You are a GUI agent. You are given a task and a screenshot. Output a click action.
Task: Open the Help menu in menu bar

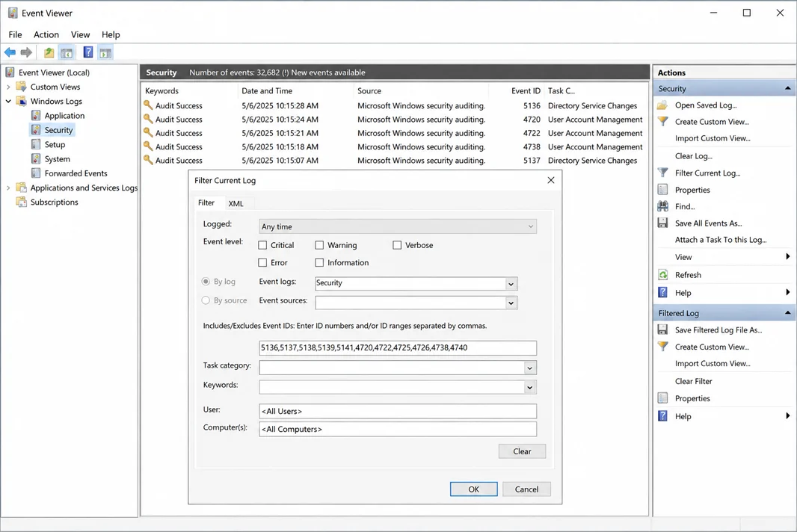point(111,34)
